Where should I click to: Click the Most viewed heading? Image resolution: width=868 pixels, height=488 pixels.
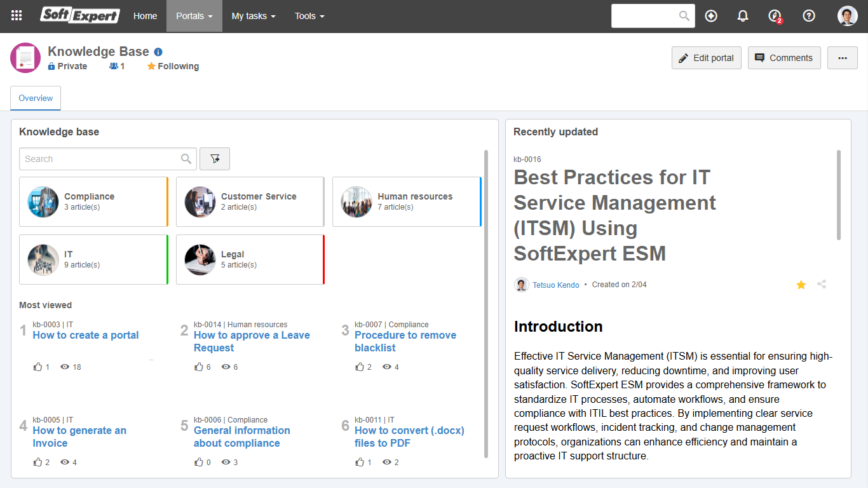click(46, 305)
